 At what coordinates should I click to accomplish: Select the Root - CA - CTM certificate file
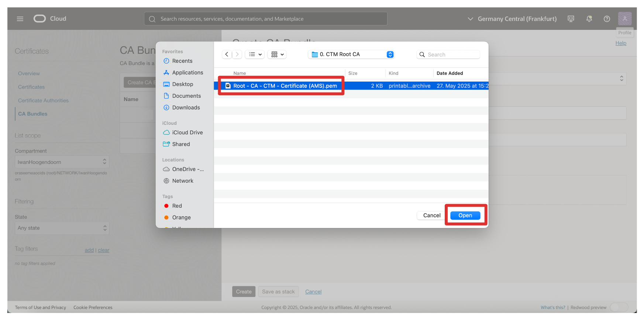pos(285,86)
